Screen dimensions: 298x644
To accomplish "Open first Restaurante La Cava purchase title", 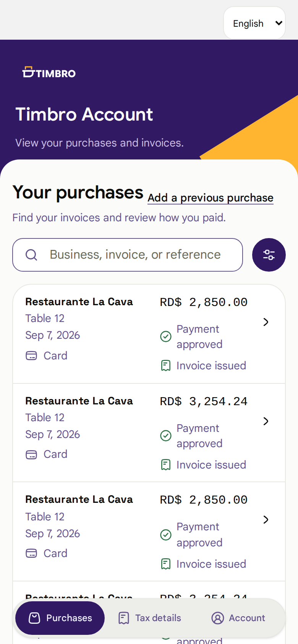I will coord(79,302).
